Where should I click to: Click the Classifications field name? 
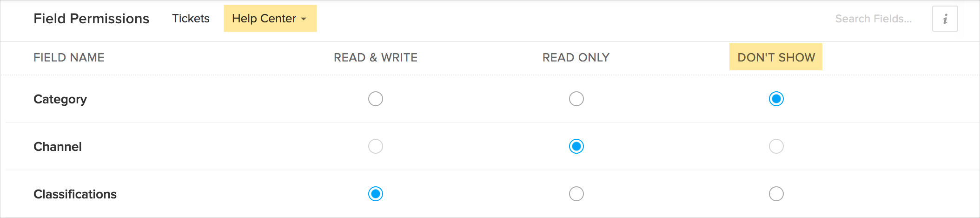75,194
